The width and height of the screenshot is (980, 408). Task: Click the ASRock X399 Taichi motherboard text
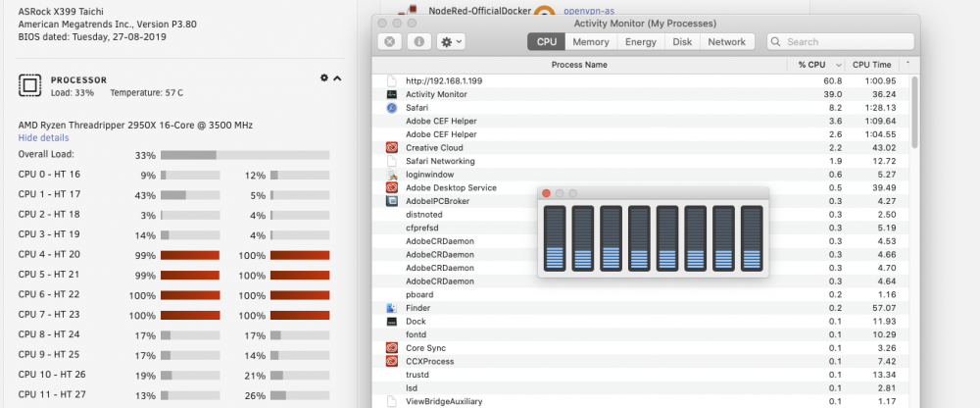61,12
